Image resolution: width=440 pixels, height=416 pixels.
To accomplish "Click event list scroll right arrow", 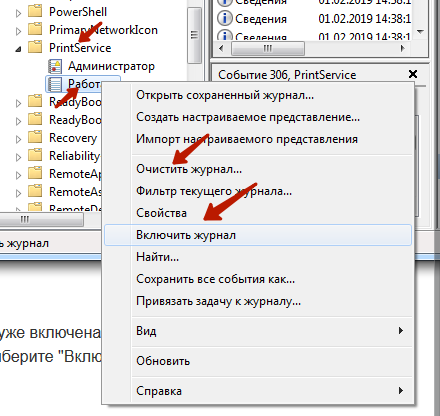I will click(x=402, y=49).
